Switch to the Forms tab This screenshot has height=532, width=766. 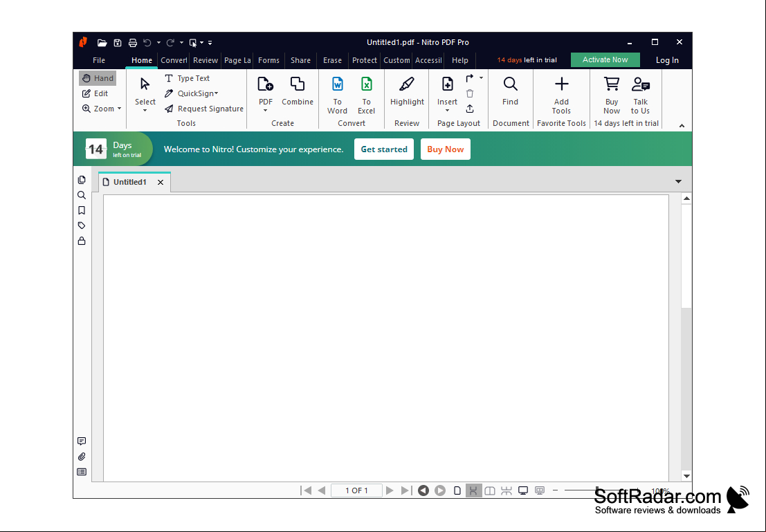pyautogui.click(x=268, y=60)
